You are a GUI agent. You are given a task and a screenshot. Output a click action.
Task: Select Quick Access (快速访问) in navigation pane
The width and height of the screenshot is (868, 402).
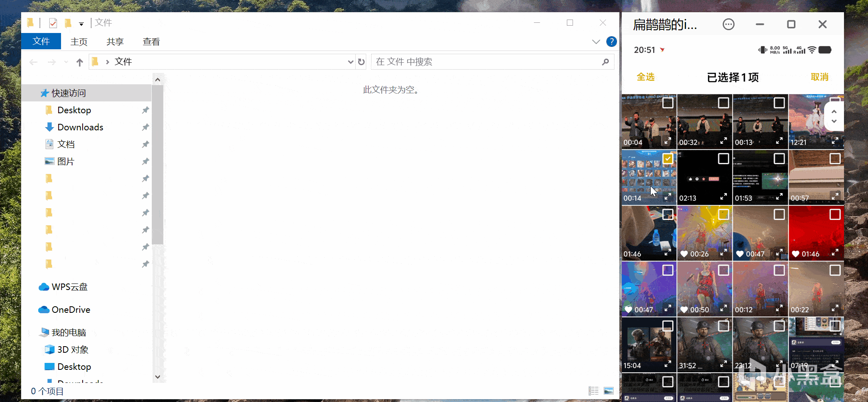point(87,93)
